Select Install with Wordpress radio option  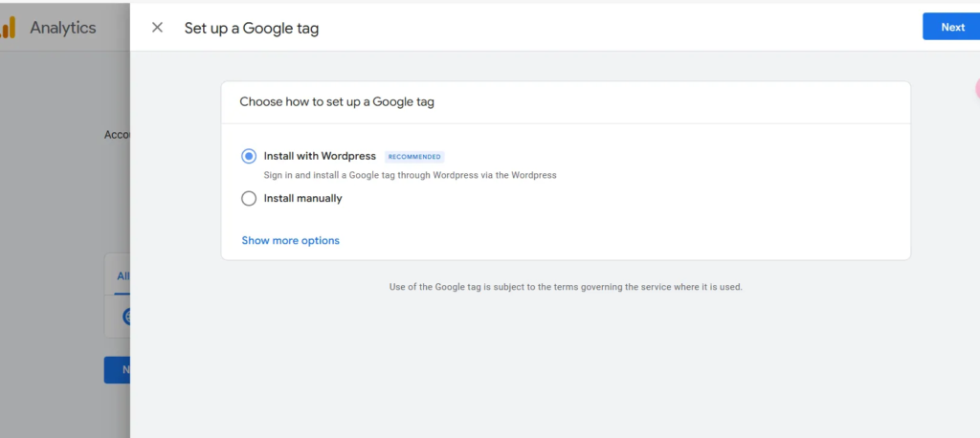tap(249, 156)
